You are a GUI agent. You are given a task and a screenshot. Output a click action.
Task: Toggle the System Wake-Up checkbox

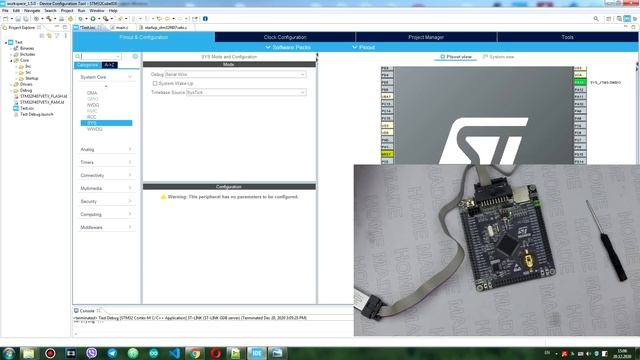(x=155, y=83)
